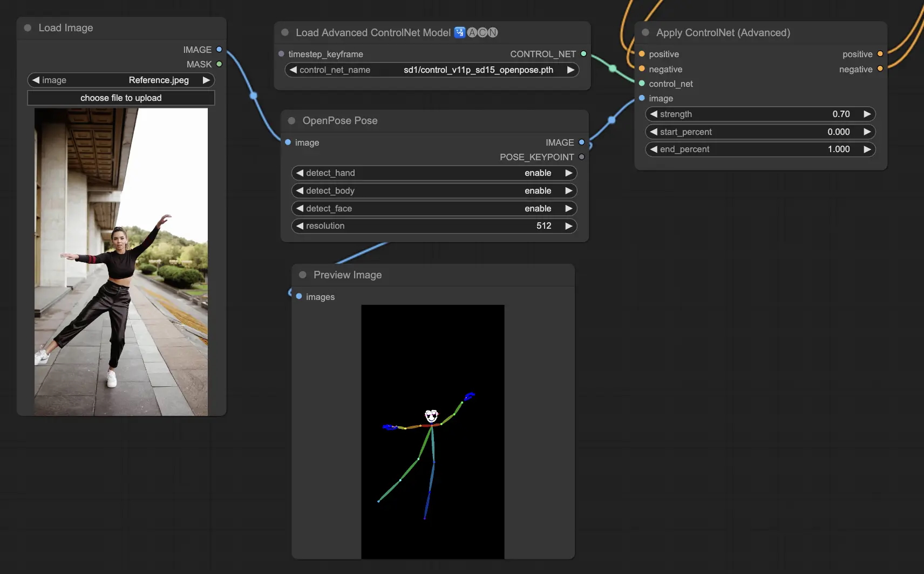Collapse the Apply ControlNet (Advanced) node dot
Viewport: 924px width, 574px height.
(646, 32)
